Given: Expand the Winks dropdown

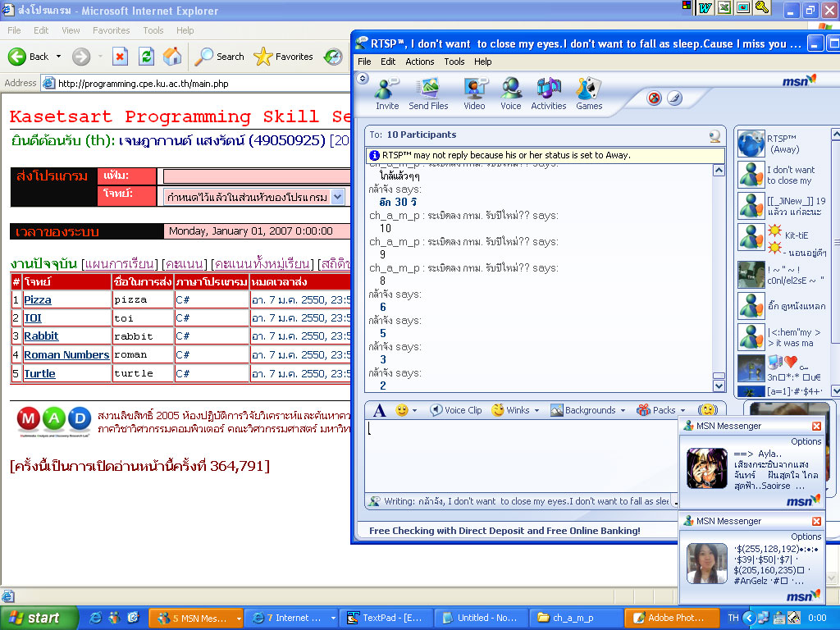Looking at the screenshot, I should [x=536, y=411].
